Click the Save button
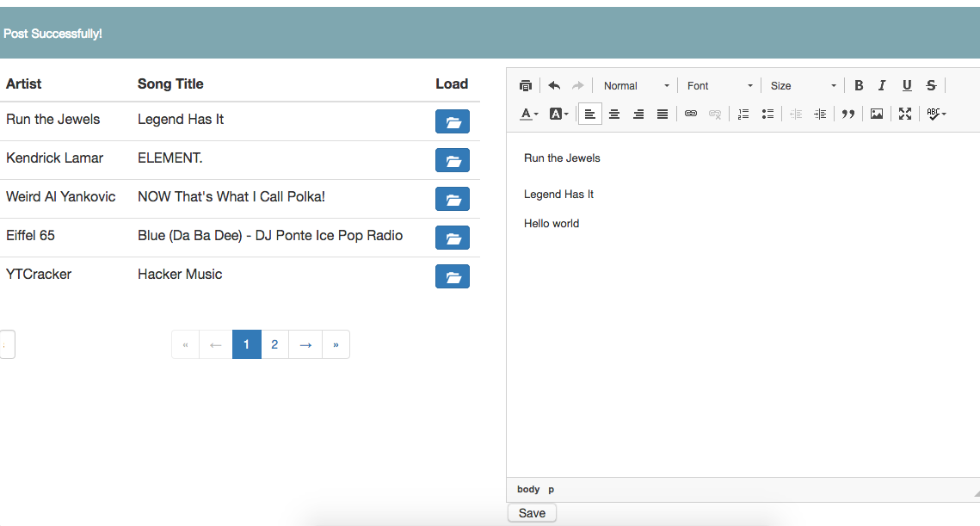980x526 pixels. (x=532, y=513)
